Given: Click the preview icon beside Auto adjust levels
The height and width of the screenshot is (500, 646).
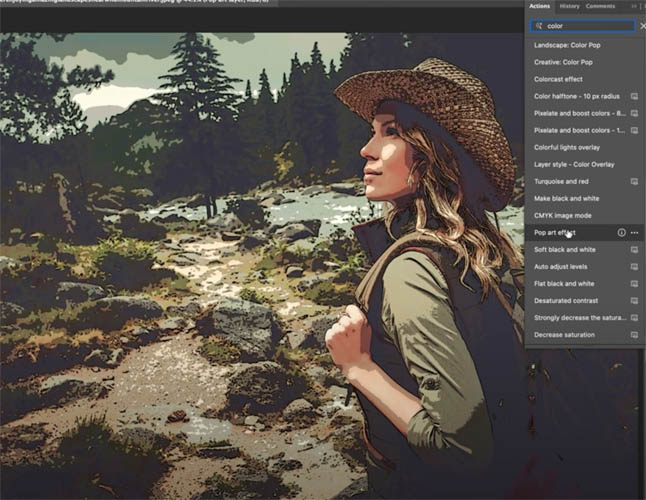Looking at the screenshot, I should click(634, 267).
